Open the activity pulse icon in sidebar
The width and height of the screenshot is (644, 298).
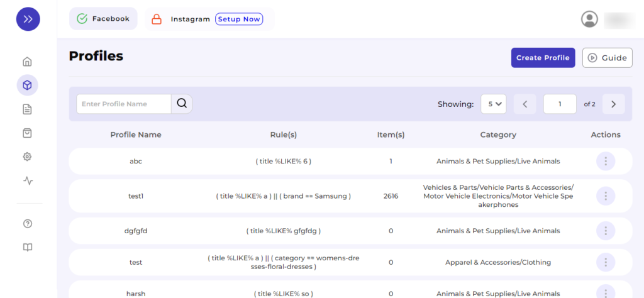(27, 180)
